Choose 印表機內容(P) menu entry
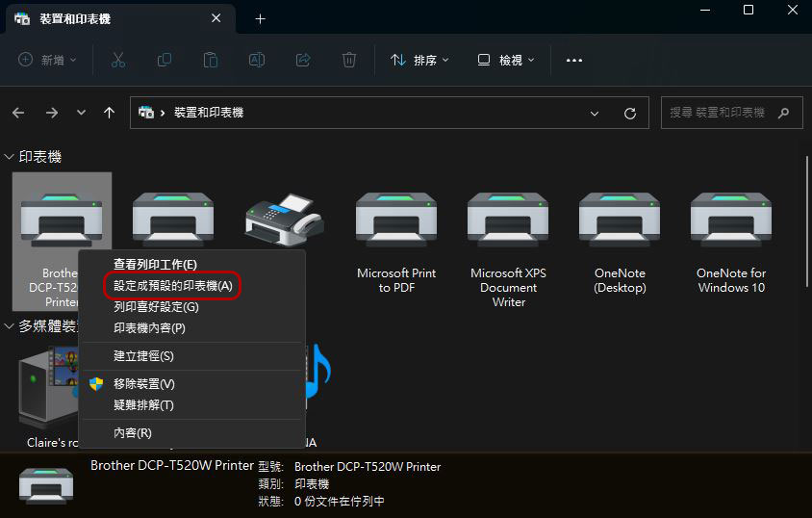 click(x=191, y=328)
